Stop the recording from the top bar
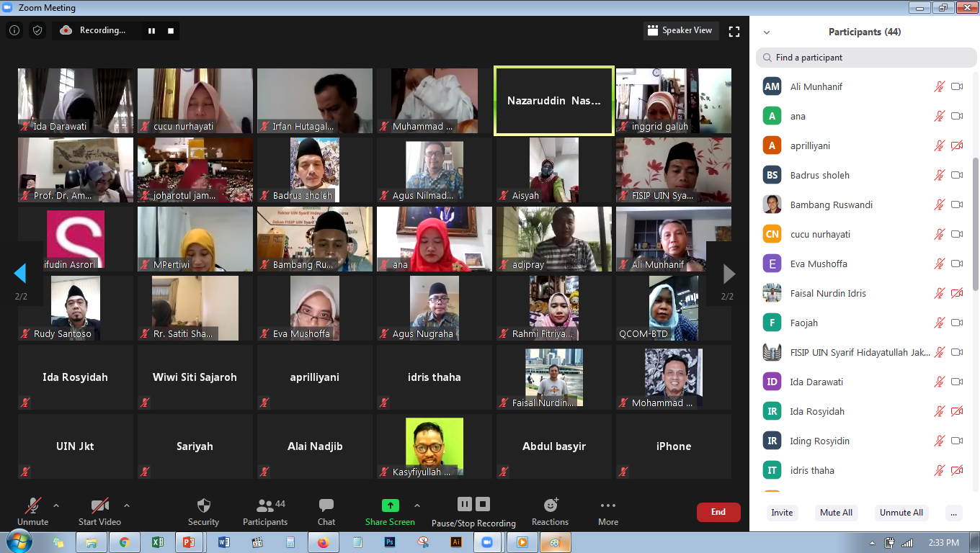Image resolution: width=980 pixels, height=553 pixels. [x=171, y=31]
